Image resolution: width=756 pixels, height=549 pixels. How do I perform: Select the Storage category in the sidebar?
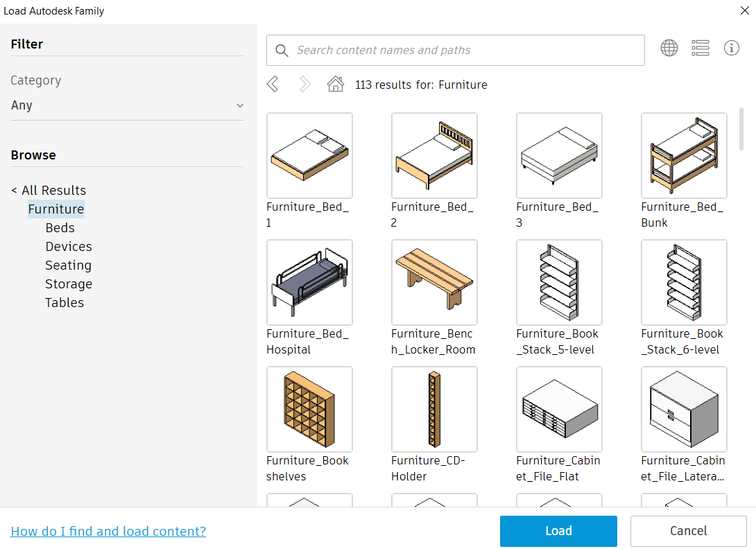point(69,284)
